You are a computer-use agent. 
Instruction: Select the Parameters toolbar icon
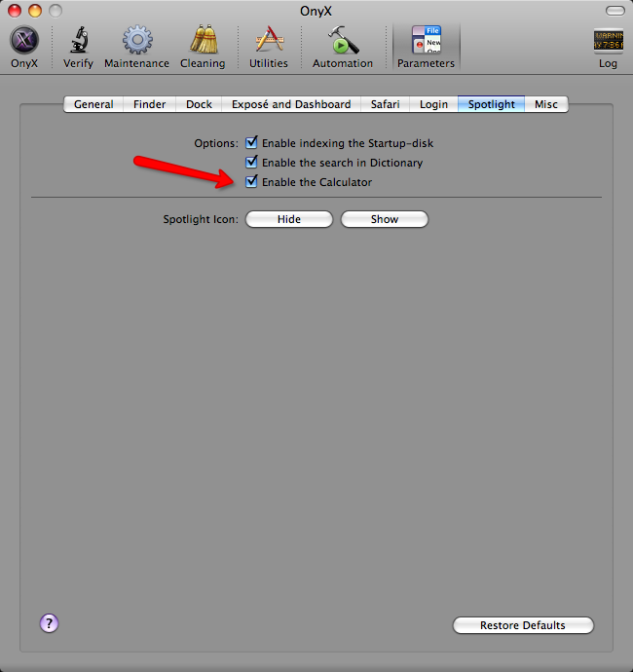point(427,40)
